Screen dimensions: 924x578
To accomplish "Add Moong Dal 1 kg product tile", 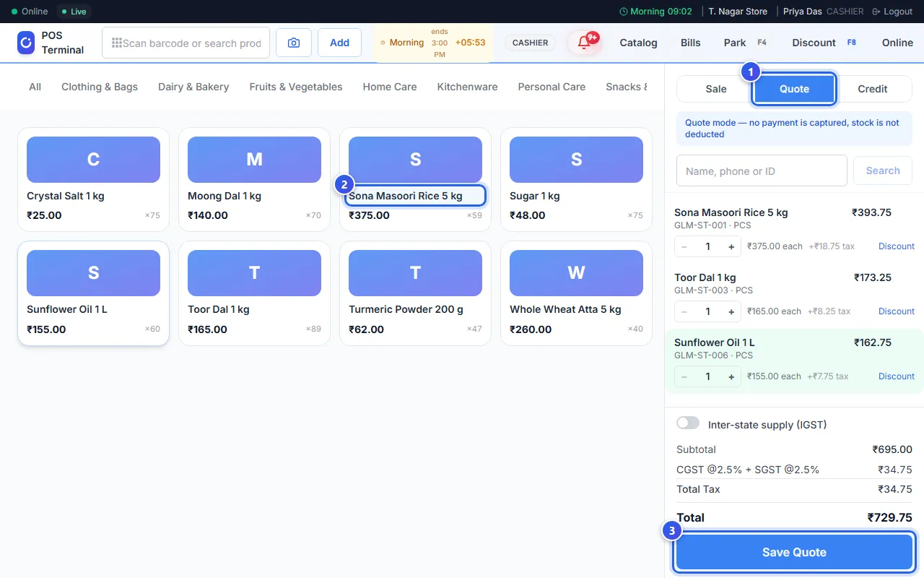I will [254, 180].
